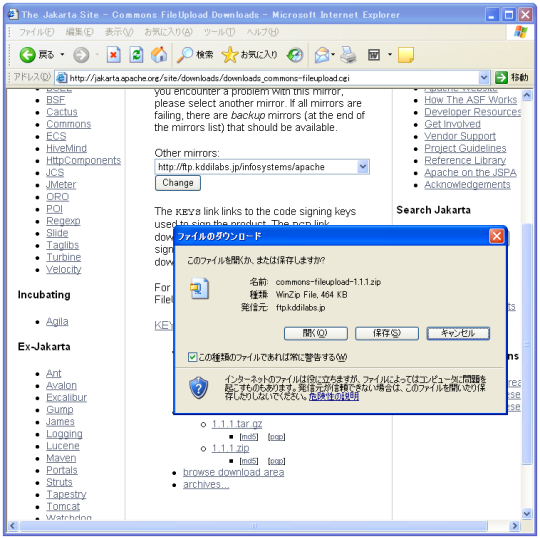Click the green Go arrow button
540x539 pixels.
click(x=501, y=77)
